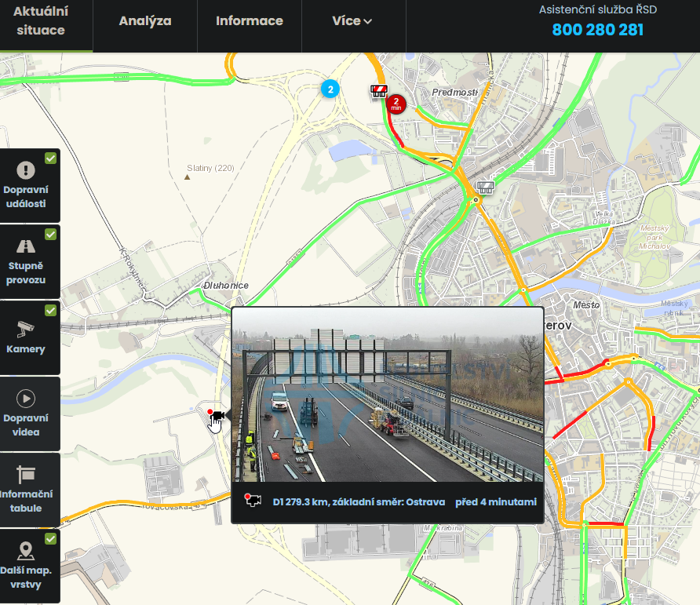
Task: Click the Dopravní videa play icon
Action: tap(26, 399)
